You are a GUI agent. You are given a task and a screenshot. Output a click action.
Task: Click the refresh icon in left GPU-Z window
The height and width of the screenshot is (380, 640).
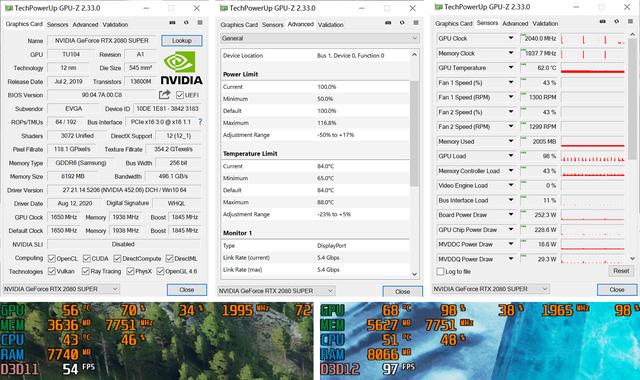coord(186,23)
